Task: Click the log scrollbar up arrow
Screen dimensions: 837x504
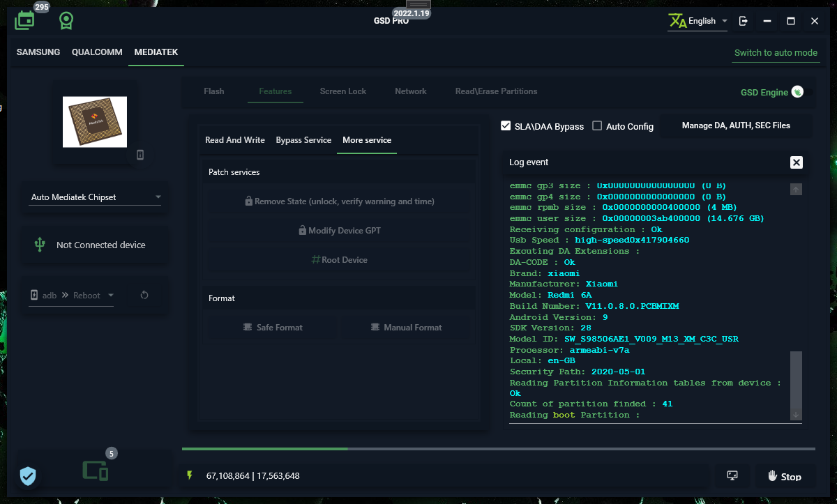Action: (x=797, y=190)
